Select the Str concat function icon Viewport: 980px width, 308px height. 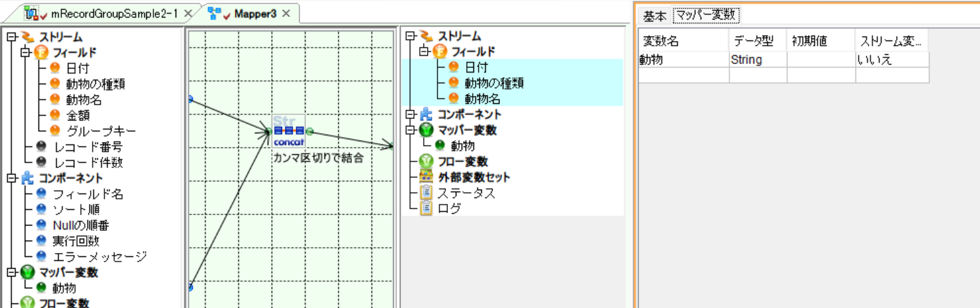point(288,131)
